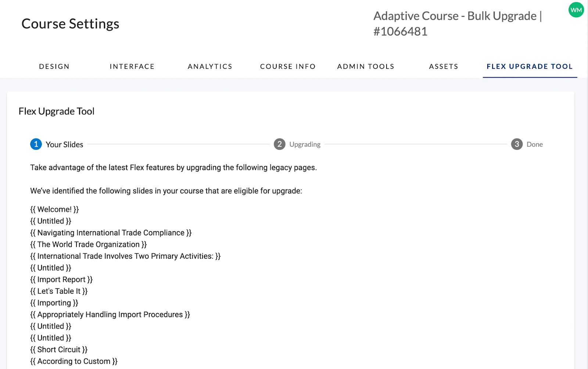The width and height of the screenshot is (588, 369).
Task: Switch to the Admin Tools tab
Action: 366,67
